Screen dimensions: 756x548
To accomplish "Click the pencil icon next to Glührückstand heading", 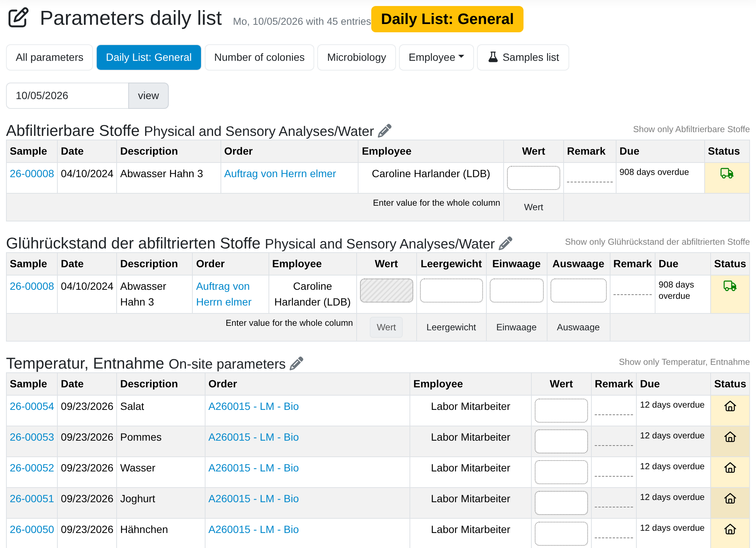I will 505,243.
